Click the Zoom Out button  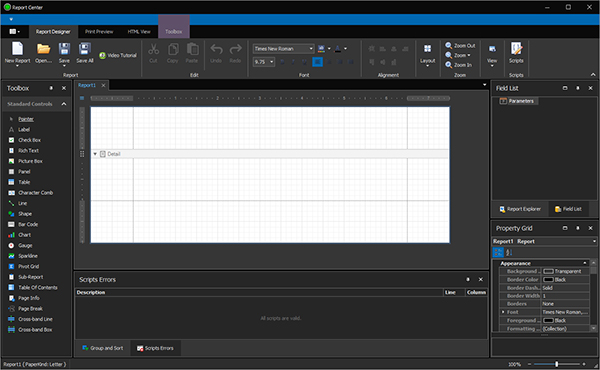pyautogui.click(x=460, y=46)
